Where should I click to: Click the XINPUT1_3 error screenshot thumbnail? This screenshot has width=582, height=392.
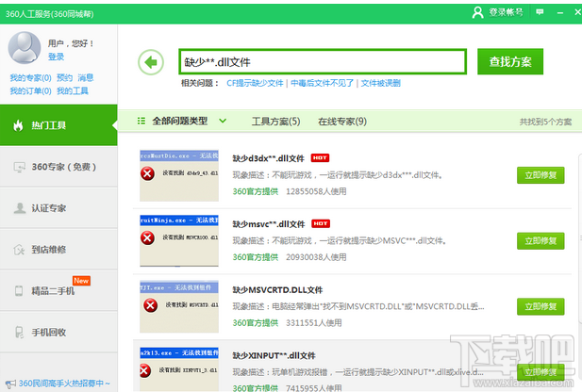click(x=179, y=369)
